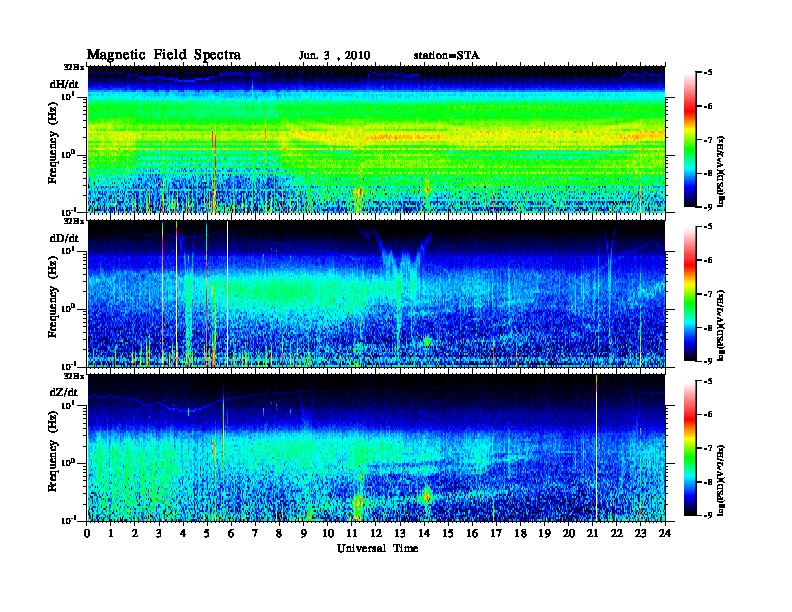Click the dZ/dt panel label
The height and width of the screenshot is (612, 792).
click(64, 392)
